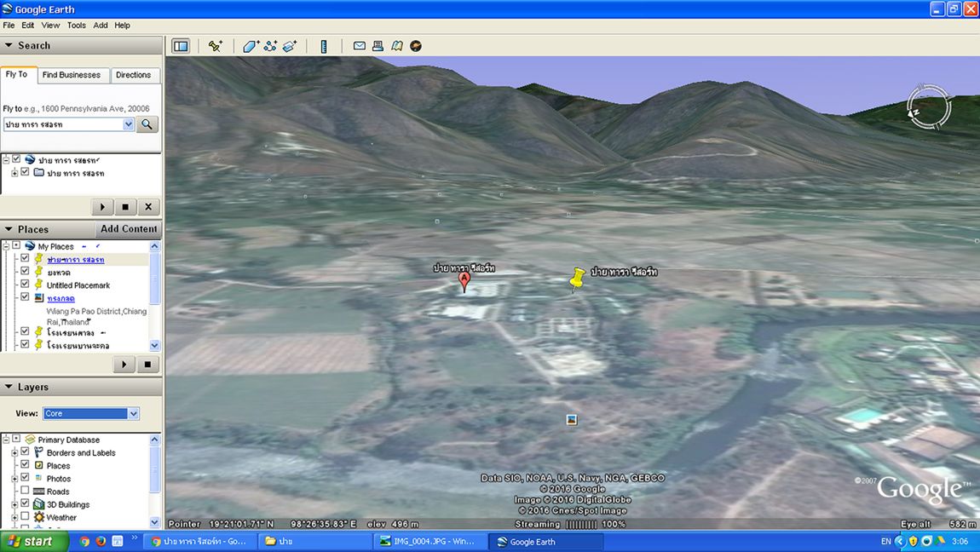The width and height of the screenshot is (980, 552).
Task: Expand the Borders and Labels layer
Action: point(14,452)
